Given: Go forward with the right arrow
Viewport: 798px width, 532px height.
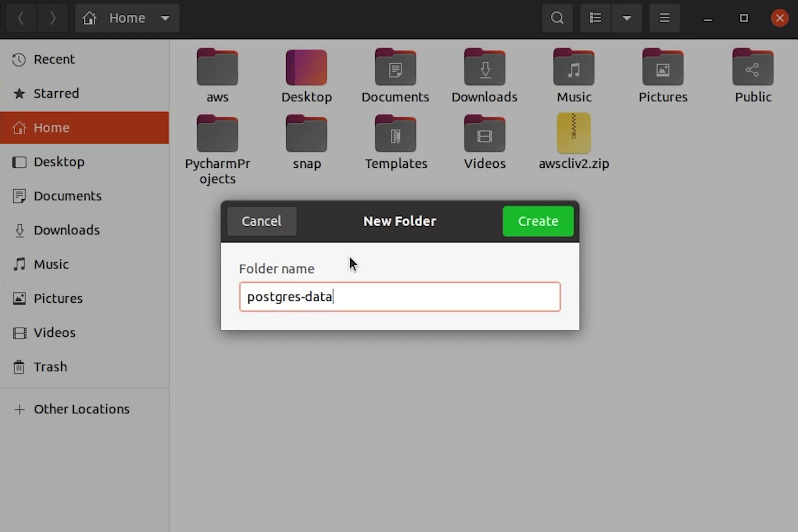Looking at the screenshot, I should 52,18.
